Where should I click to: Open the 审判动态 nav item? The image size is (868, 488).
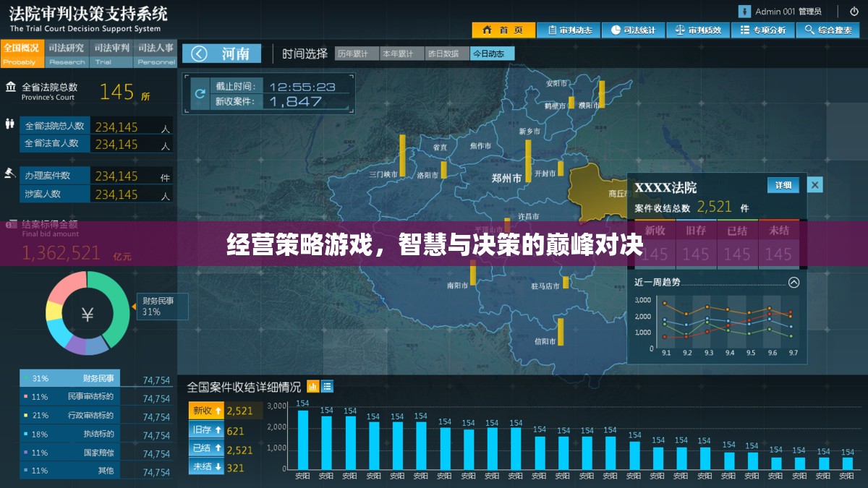pyautogui.click(x=569, y=30)
